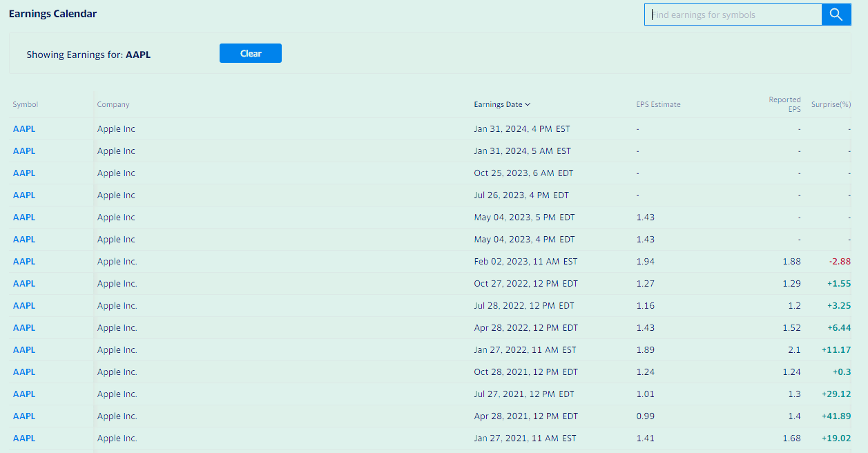Select the +6.44 surprise value

point(838,328)
